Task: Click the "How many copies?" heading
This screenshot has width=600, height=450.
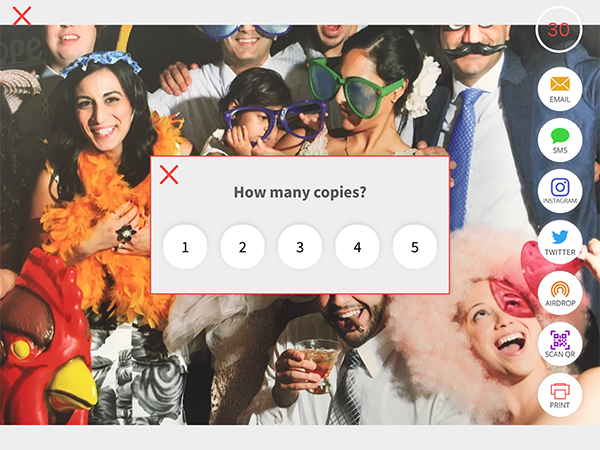Action: coord(300,192)
